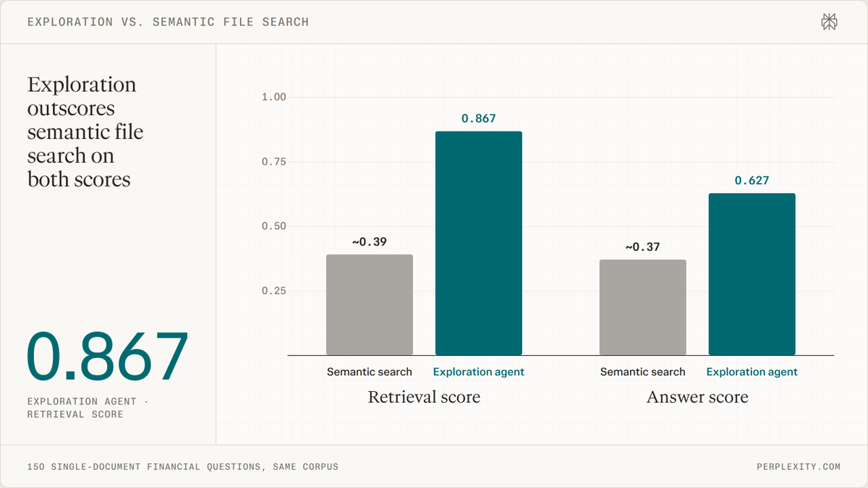Click the 0.50 y-axis tick label
Screen dimensions: 868x488
274,226
